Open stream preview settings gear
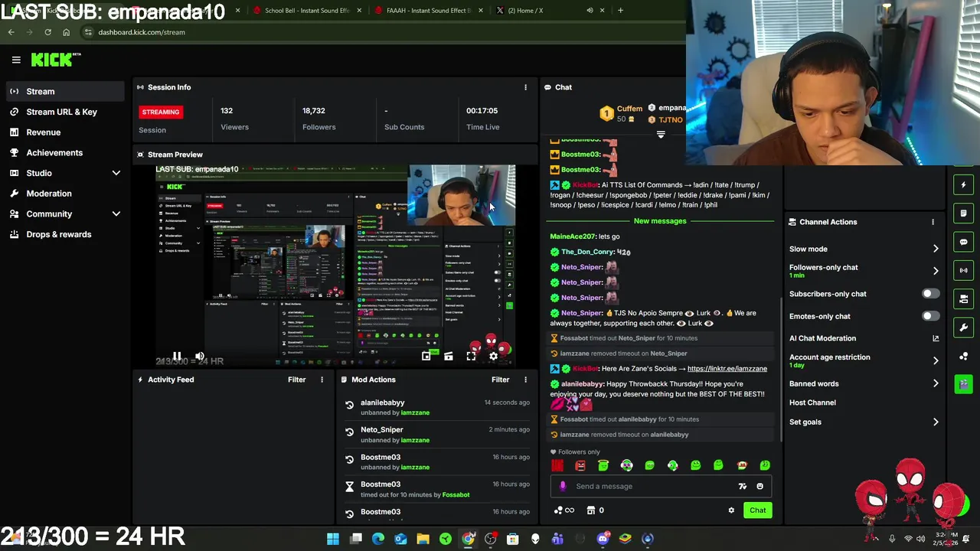980x551 pixels. pyautogui.click(x=493, y=357)
